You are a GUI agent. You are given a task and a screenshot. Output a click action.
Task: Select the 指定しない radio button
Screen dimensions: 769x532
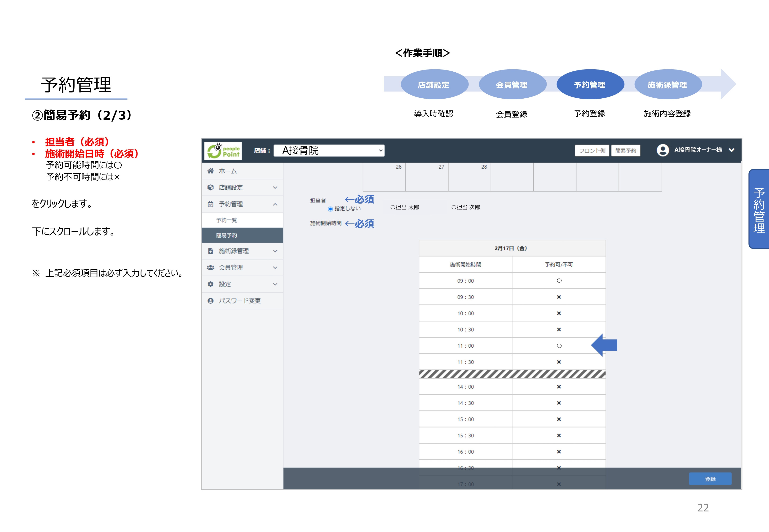tap(330, 209)
